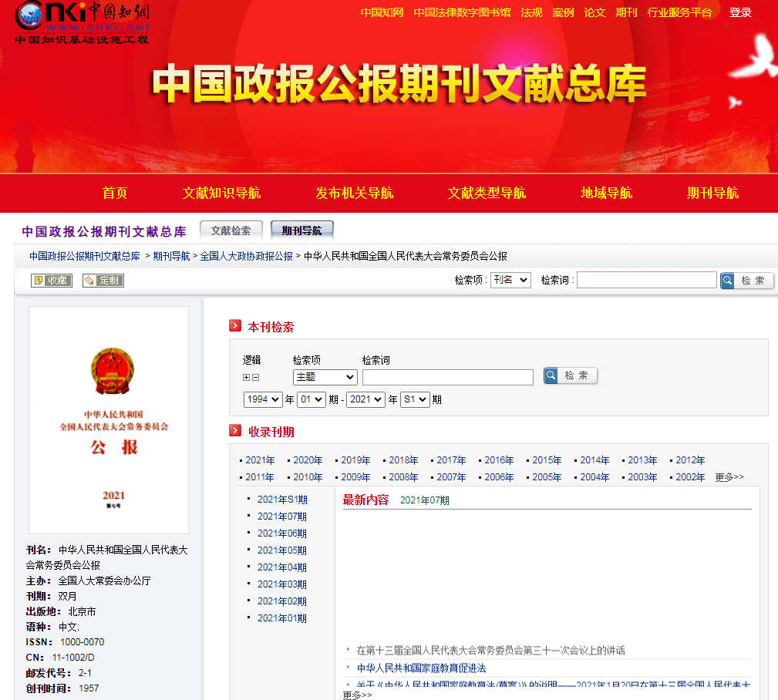Image resolution: width=778 pixels, height=700 pixels.
Task: Open the 2021年06期 issue link
Action: point(281,533)
